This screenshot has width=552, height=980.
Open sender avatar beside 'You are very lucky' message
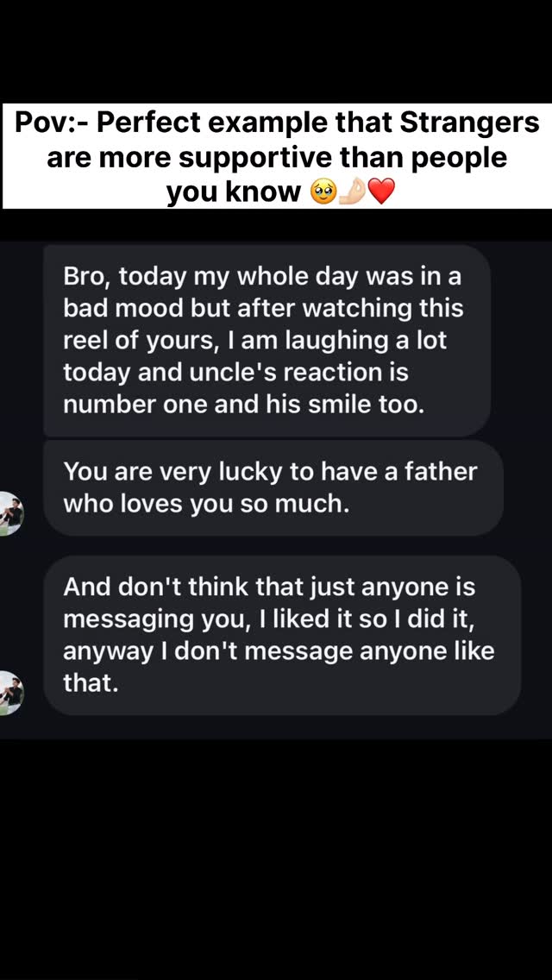click(x=10, y=513)
